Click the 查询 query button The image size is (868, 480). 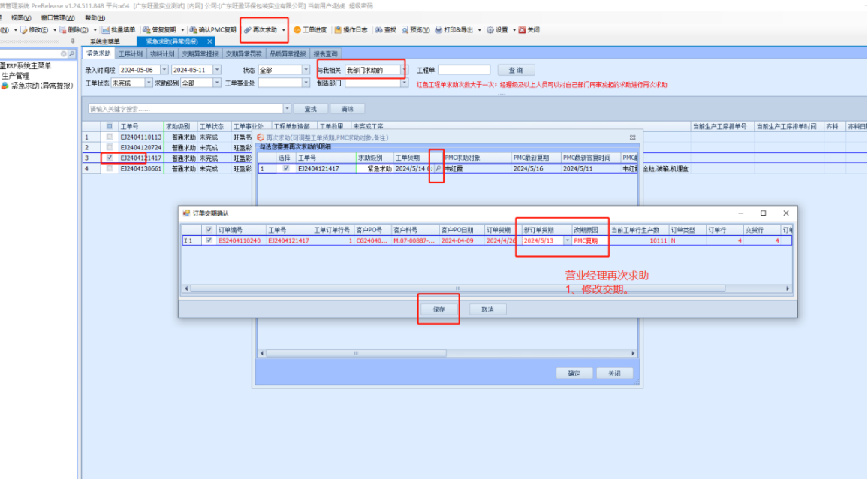(516, 70)
